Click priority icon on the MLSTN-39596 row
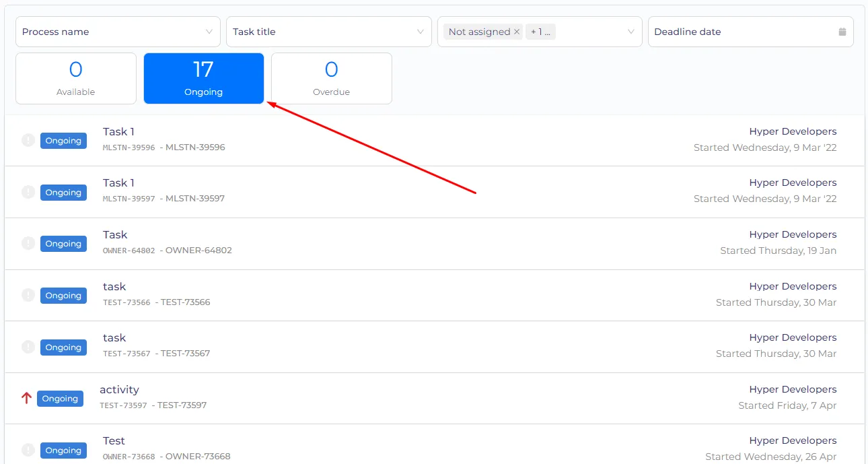The width and height of the screenshot is (868, 464). [x=28, y=140]
